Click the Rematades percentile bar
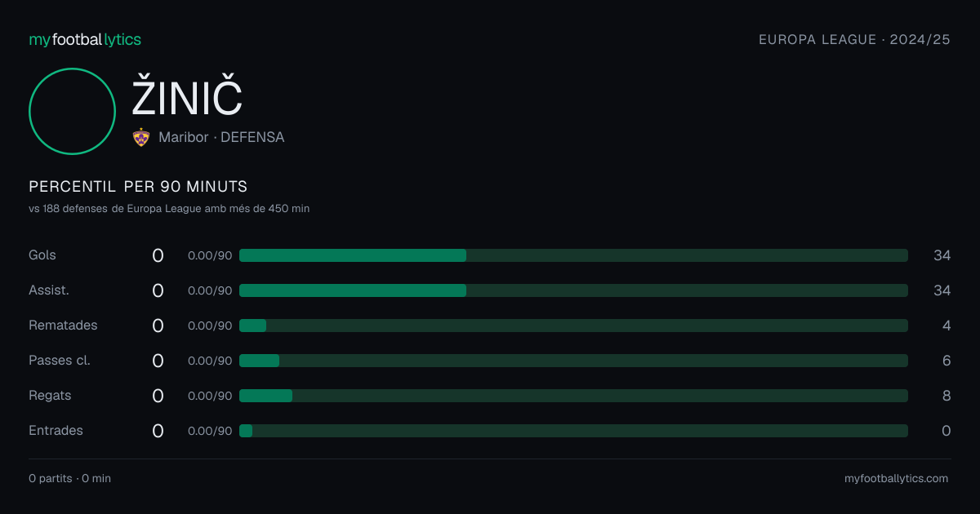 [x=573, y=326]
